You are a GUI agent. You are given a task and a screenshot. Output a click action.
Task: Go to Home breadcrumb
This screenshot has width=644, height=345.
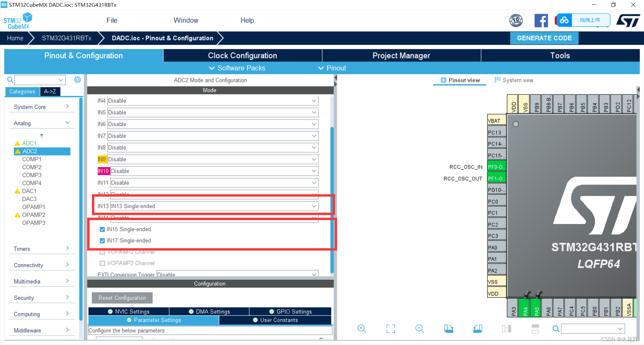15,38
